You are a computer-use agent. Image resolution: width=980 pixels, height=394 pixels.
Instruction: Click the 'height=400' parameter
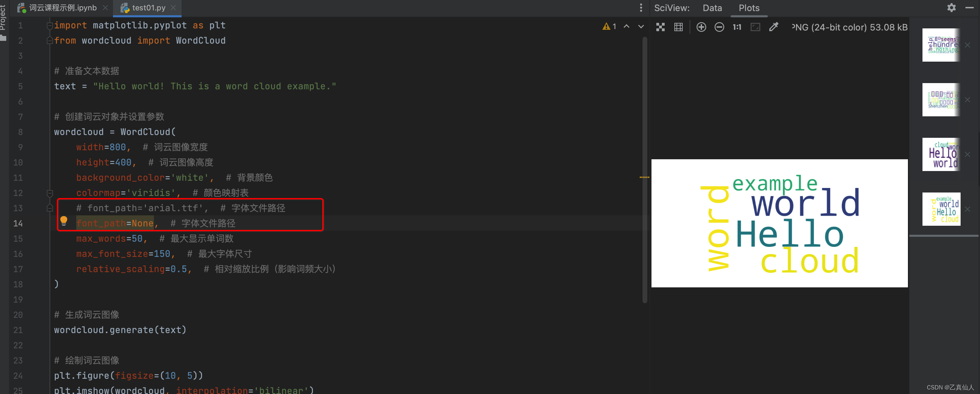tap(104, 163)
